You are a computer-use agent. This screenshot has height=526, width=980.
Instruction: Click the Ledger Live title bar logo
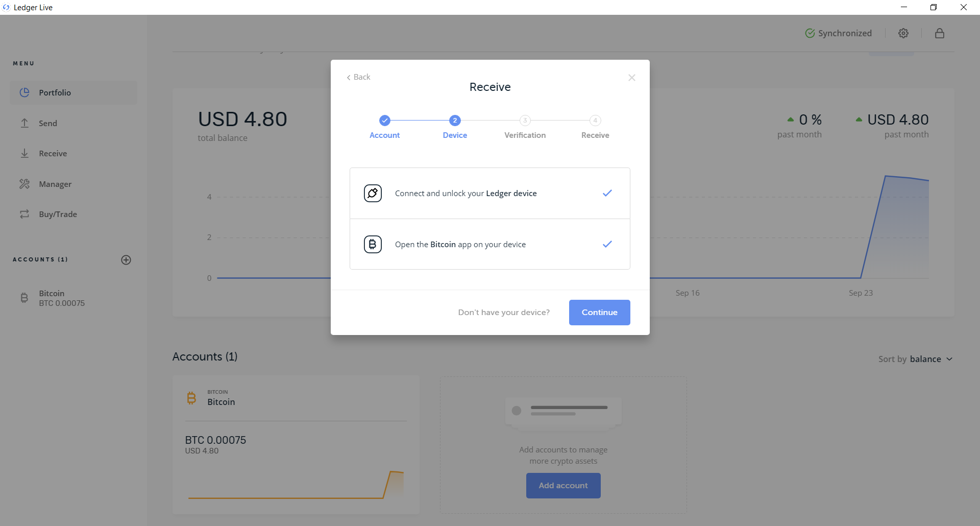6,7
